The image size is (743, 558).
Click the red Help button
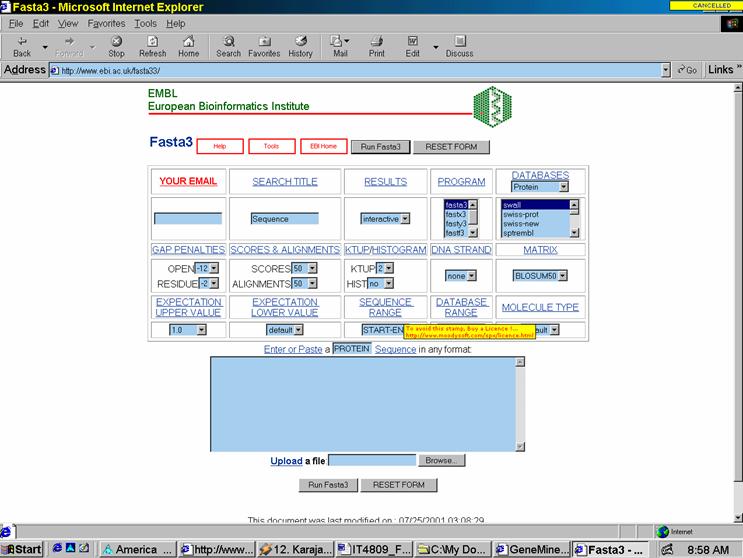point(220,146)
